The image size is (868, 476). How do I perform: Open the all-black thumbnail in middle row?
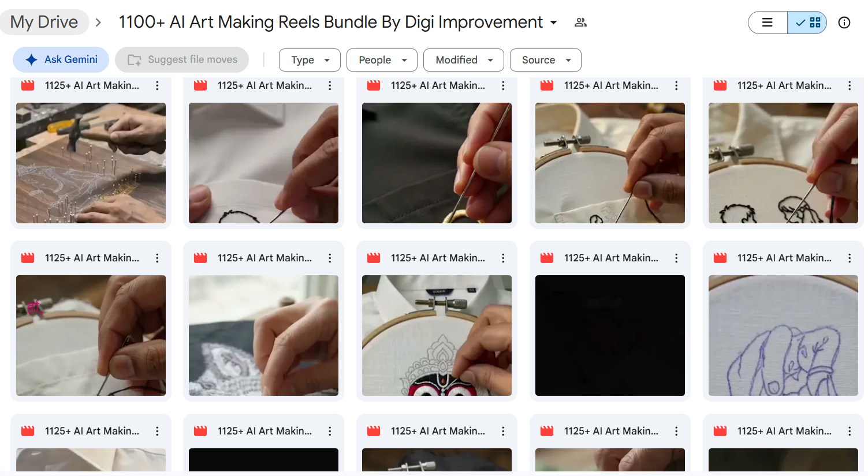click(x=610, y=335)
